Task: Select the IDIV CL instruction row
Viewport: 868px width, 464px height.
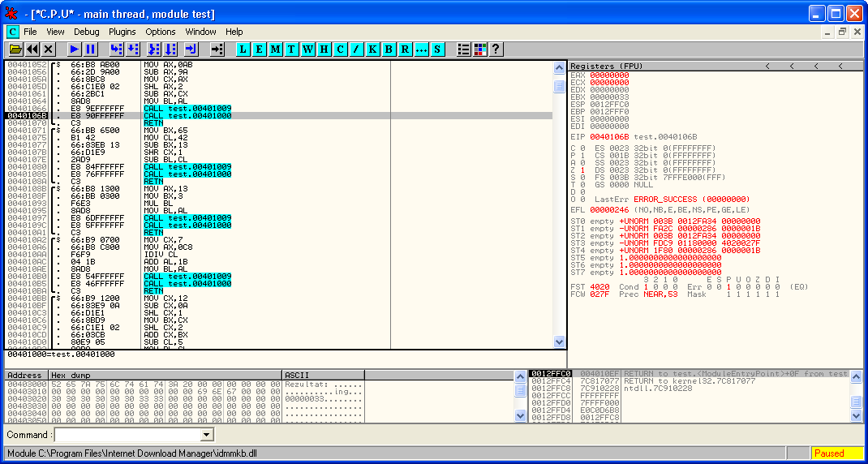Action: tap(278, 254)
